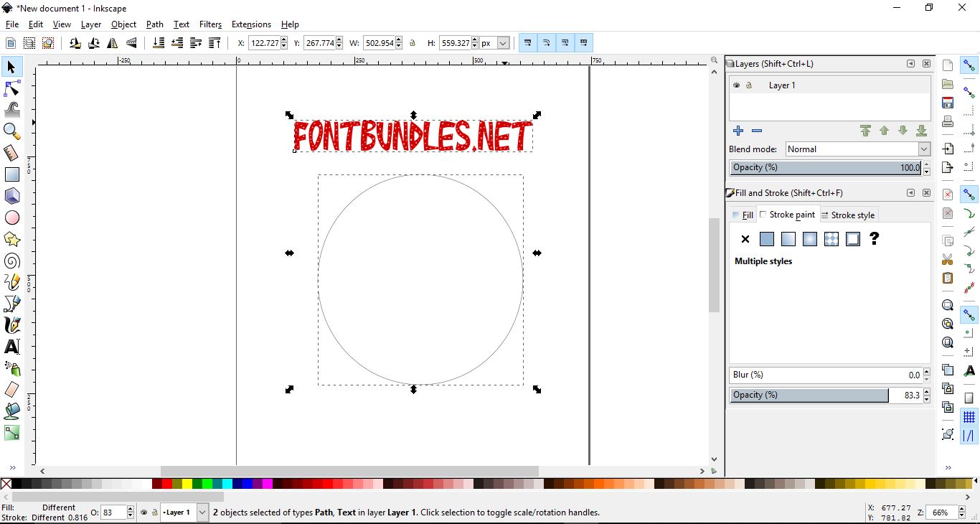Open the Filters menu

pos(210,24)
